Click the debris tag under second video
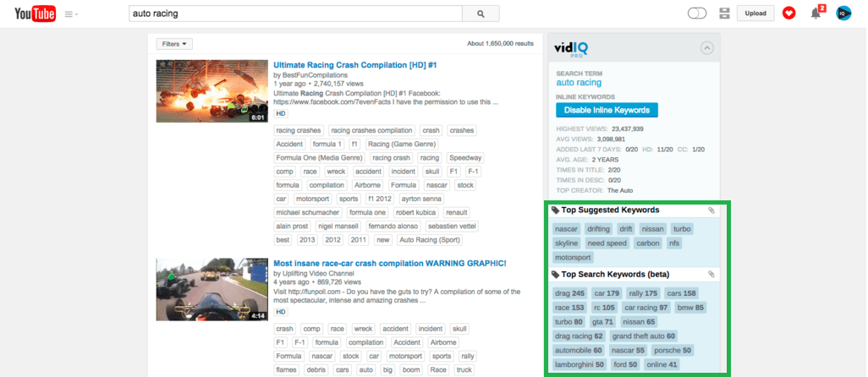 (316, 369)
